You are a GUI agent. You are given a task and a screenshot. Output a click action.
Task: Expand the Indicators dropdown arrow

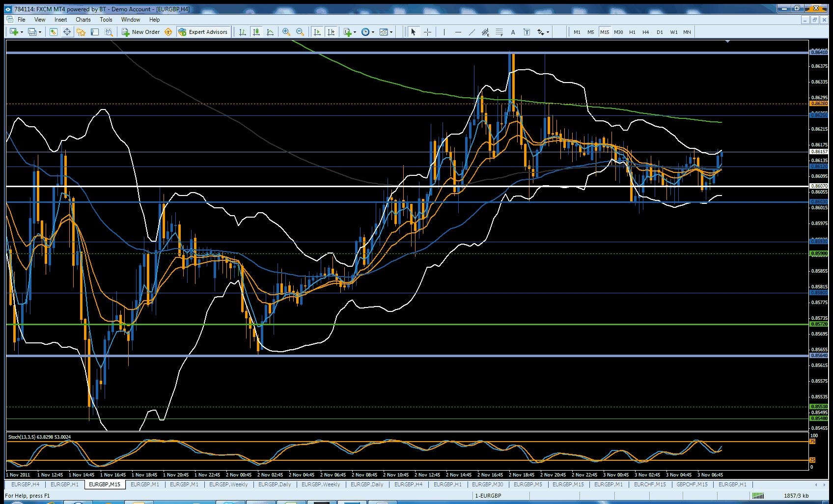355,32
